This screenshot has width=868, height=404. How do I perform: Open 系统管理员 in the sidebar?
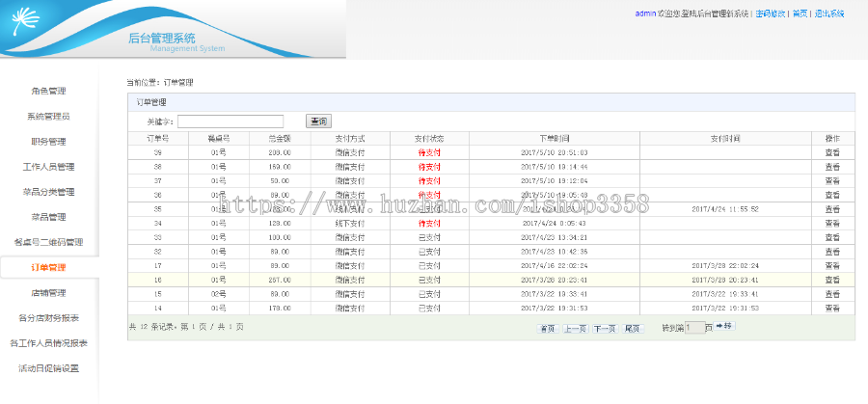click(x=48, y=117)
